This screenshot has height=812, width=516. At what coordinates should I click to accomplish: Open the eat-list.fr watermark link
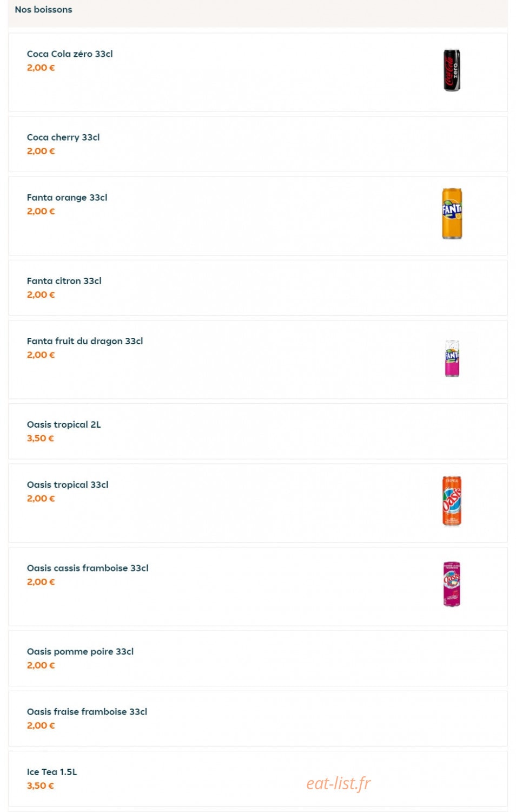(339, 783)
